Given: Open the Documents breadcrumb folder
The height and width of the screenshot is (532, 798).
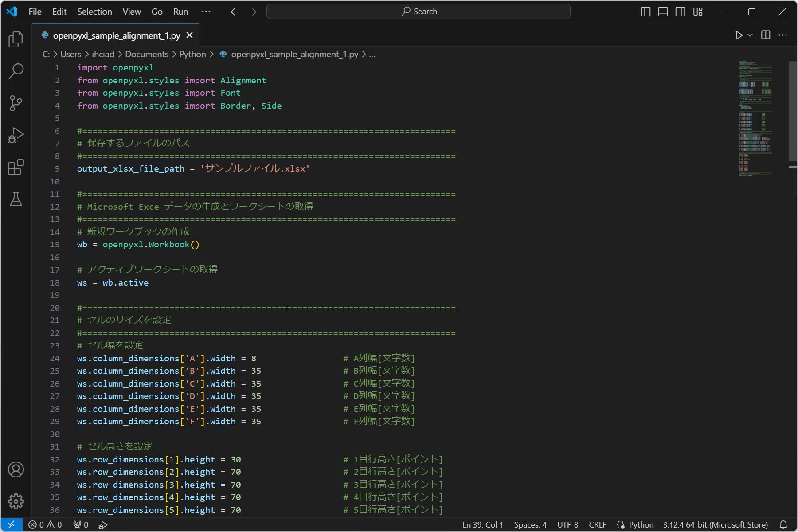Looking at the screenshot, I should [x=147, y=54].
